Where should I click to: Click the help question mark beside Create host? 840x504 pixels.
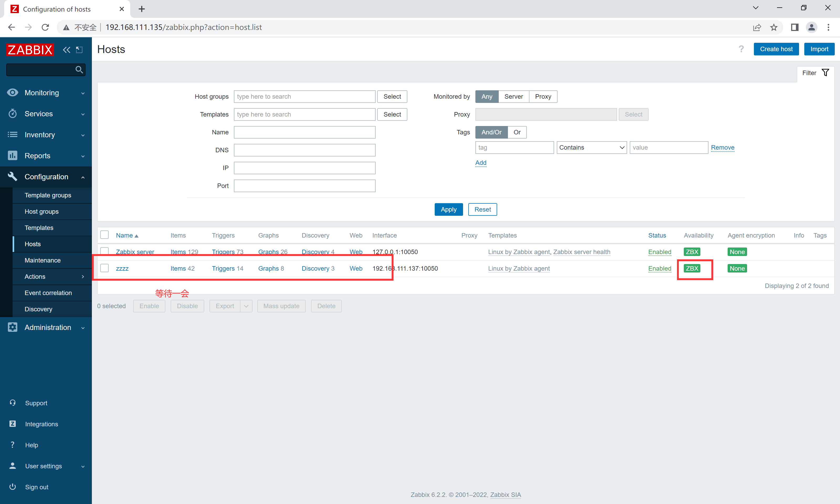click(x=741, y=49)
